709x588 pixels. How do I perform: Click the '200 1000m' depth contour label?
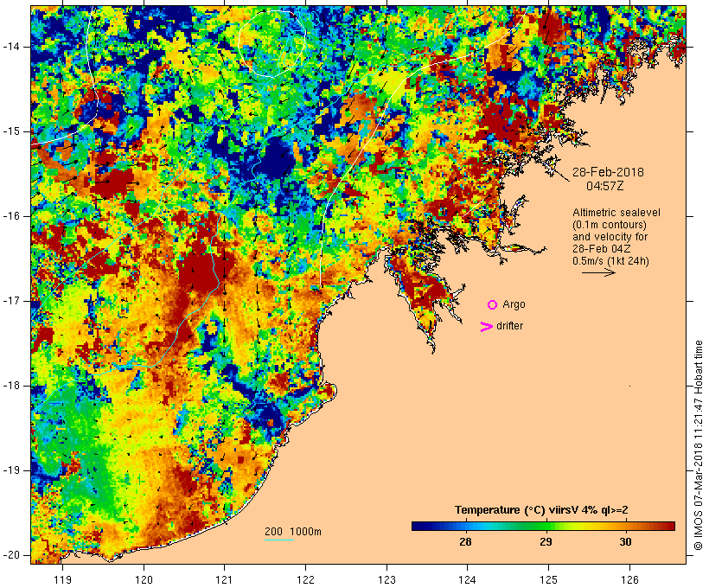tap(293, 532)
